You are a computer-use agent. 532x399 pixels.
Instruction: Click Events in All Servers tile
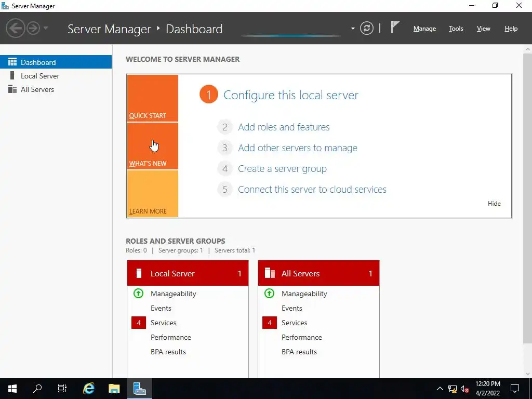point(292,308)
